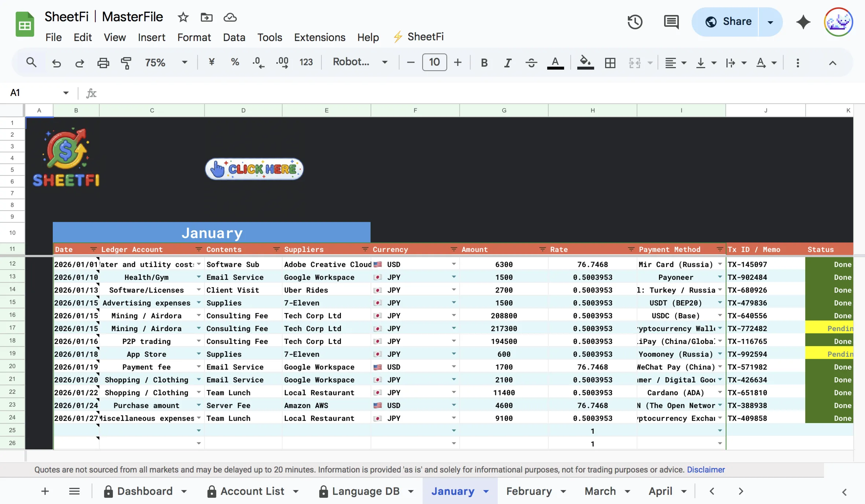The image size is (865, 504).
Task: Click the print icon in toolbar
Action: tap(103, 63)
